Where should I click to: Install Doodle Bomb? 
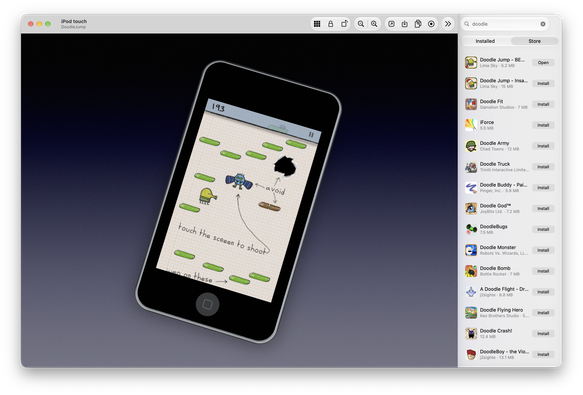[543, 271]
